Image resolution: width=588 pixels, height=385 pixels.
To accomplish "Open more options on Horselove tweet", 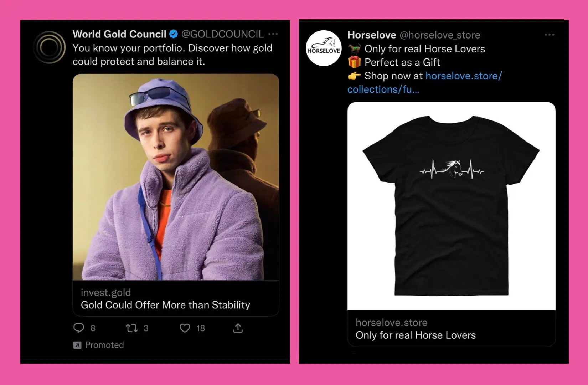I will click(549, 35).
